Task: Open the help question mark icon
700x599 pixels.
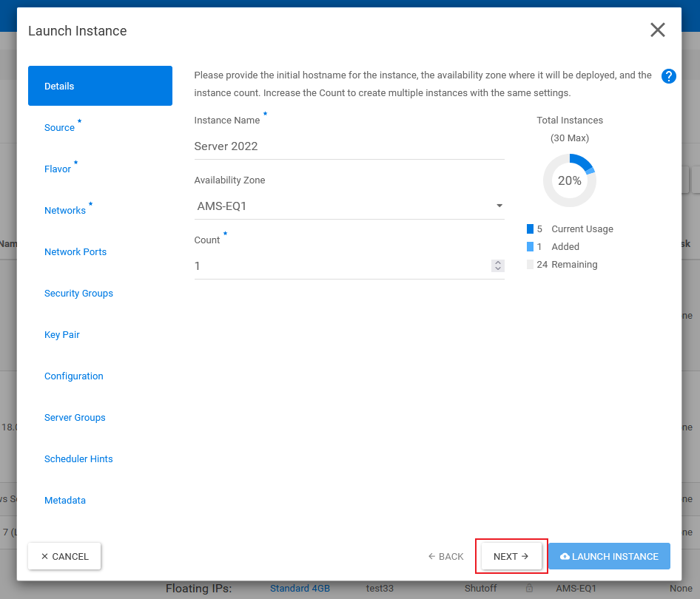Action: point(668,76)
